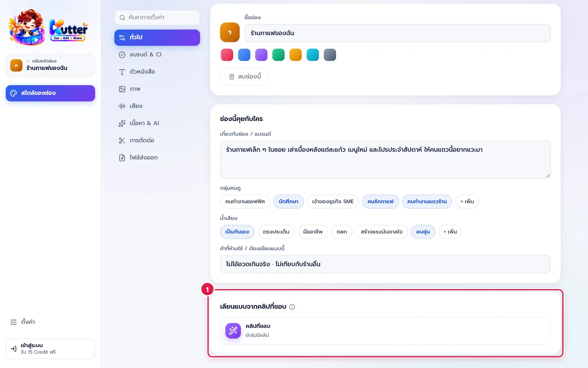Pick the pink channel color swatch
The image size is (588, 368).
click(227, 55)
